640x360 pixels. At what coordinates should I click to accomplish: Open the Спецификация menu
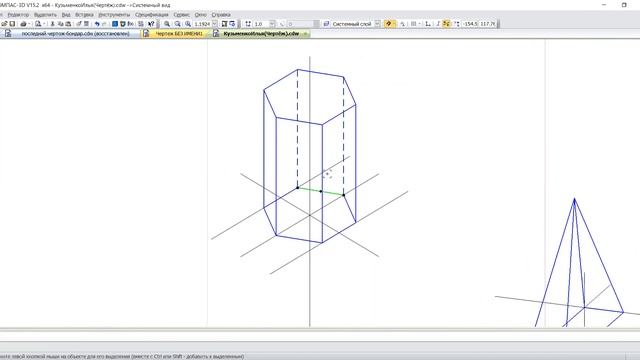coord(151,15)
